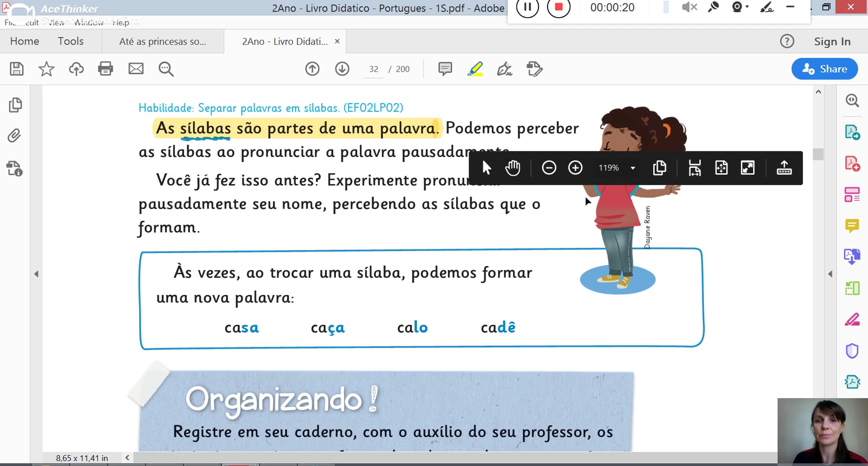The image size is (868, 466).
Task: Unmute the recorder speaker sound
Action: point(689,7)
